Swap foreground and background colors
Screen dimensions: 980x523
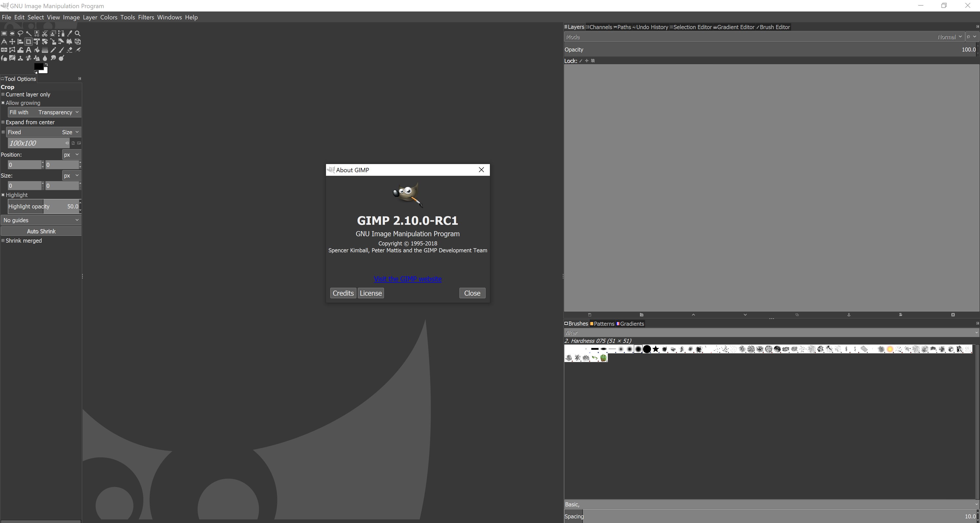coord(47,65)
